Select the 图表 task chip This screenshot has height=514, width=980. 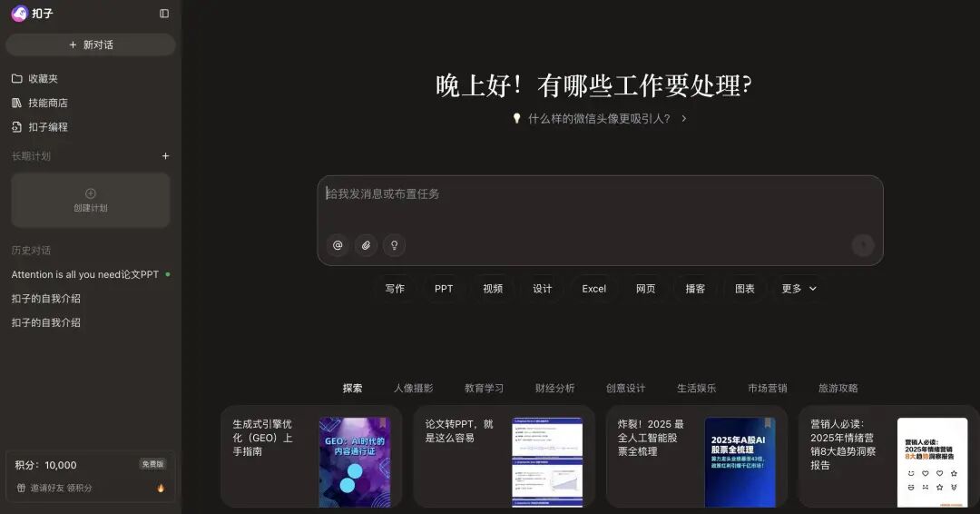(744, 288)
